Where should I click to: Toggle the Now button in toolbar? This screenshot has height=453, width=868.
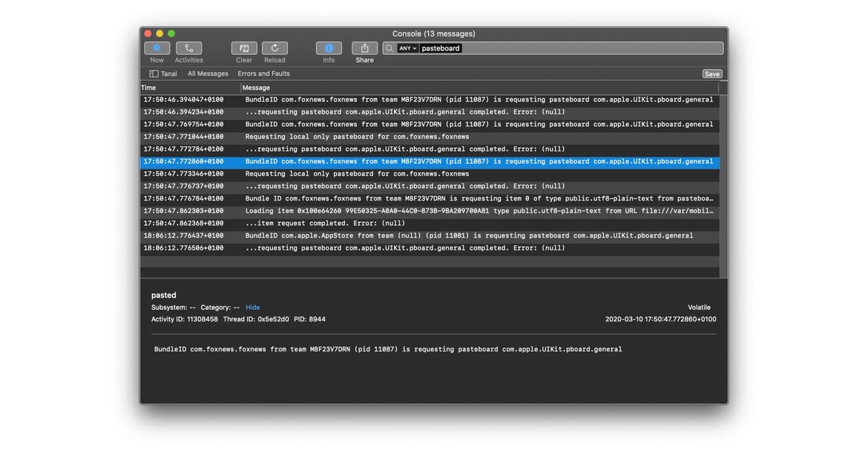pos(157,48)
